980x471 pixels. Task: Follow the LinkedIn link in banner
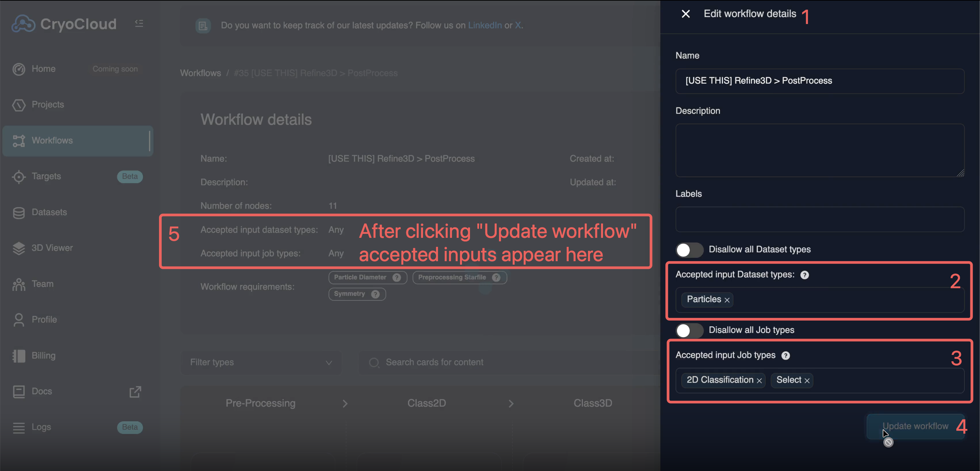coord(484,25)
